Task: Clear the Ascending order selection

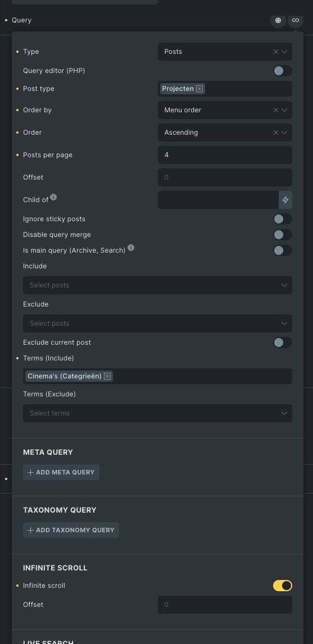Action: point(275,133)
